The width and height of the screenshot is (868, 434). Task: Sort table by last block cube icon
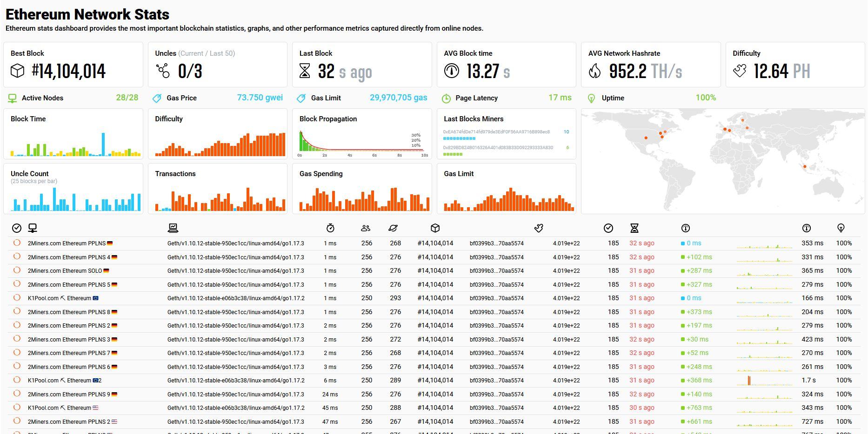(435, 228)
